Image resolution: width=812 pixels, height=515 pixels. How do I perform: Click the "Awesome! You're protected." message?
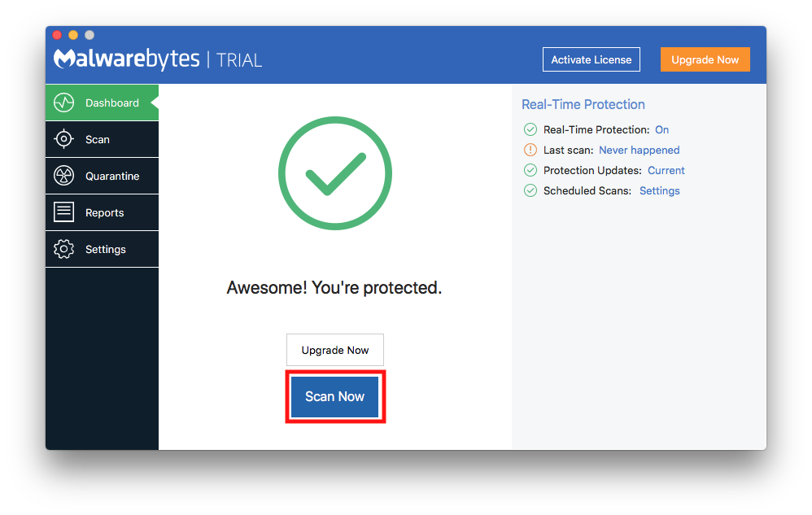[x=334, y=288]
